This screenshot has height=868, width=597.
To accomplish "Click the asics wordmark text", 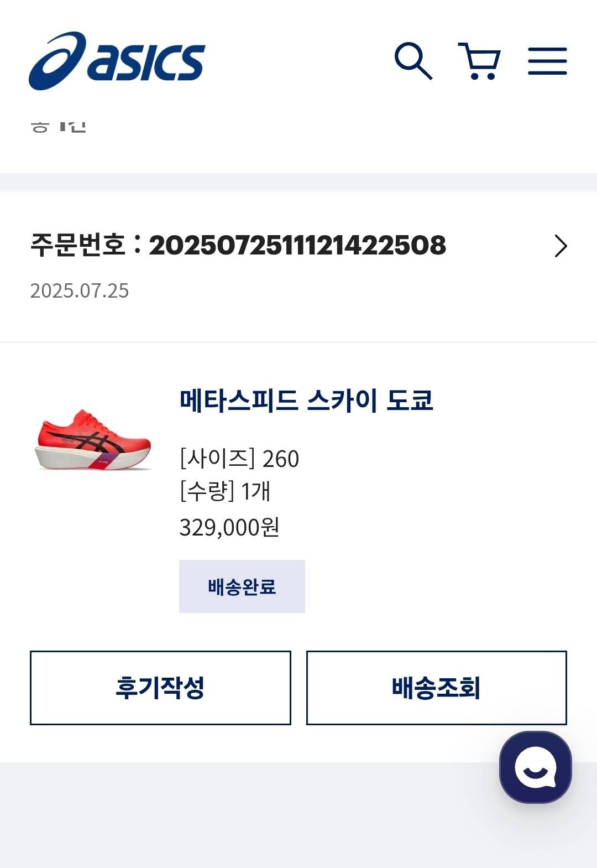I will (x=146, y=62).
